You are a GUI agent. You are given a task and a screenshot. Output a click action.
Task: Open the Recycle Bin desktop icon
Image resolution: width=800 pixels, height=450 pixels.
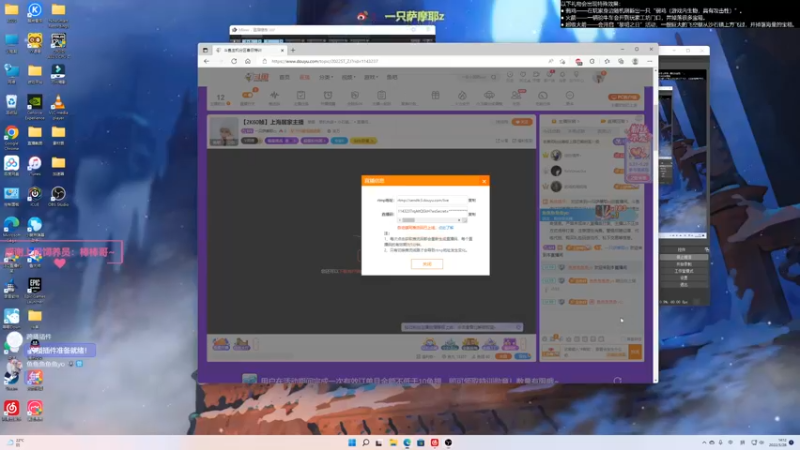pos(11,105)
